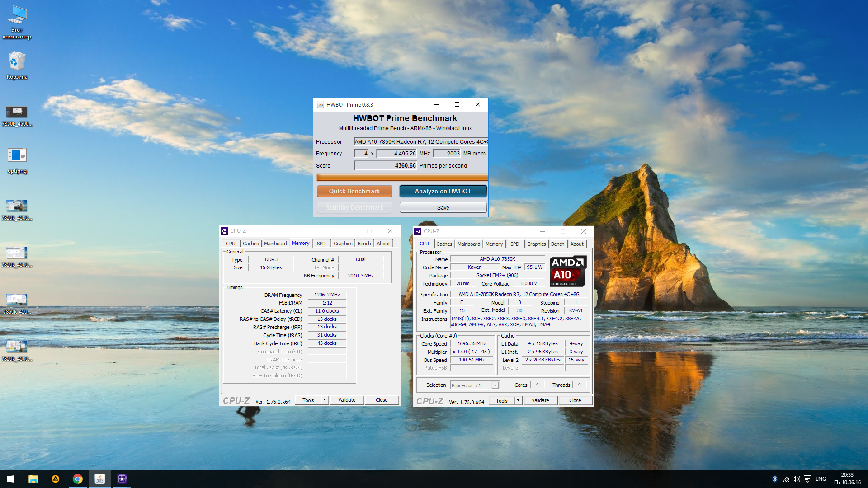
Task: Click Validate in right CPU-Z window
Action: 540,400
